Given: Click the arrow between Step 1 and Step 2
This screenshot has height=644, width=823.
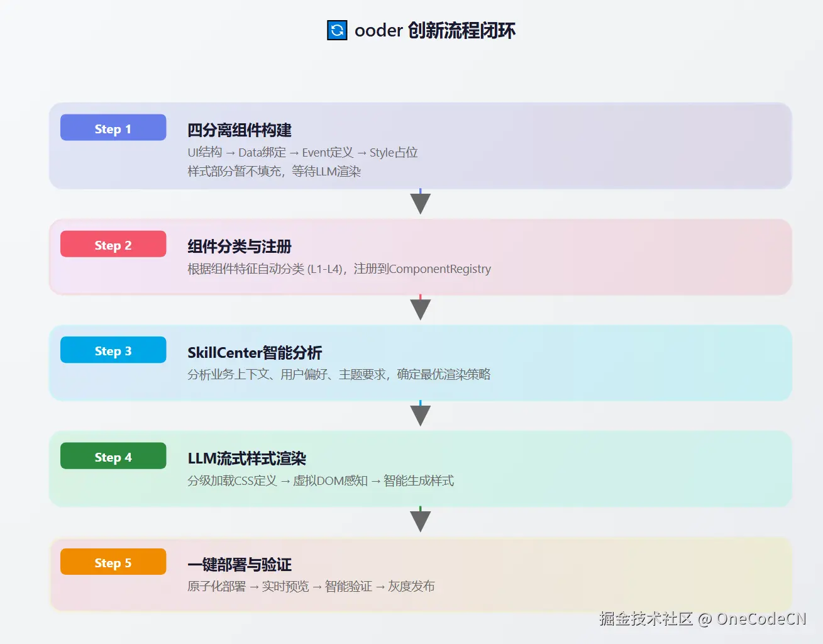Looking at the screenshot, I should point(420,203).
